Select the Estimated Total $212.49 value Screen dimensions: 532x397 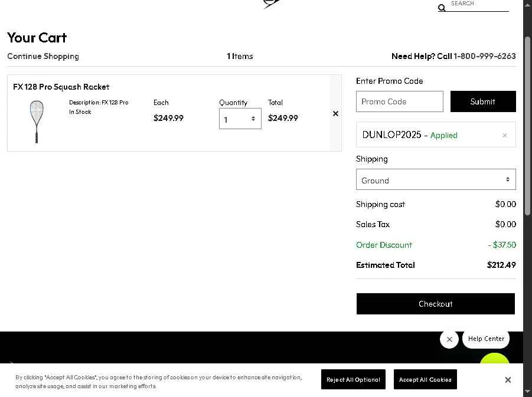click(x=501, y=265)
